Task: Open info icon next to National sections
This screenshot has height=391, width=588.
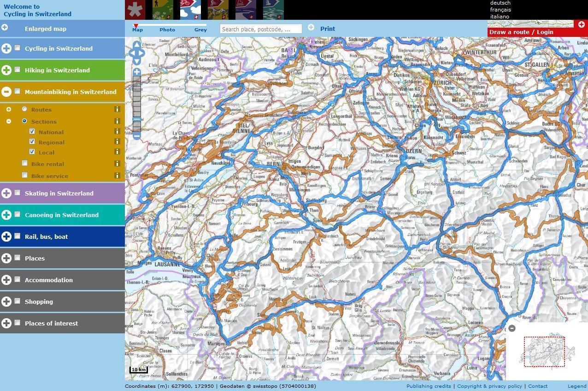Action: pyautogui.click(x=117, y=132)
